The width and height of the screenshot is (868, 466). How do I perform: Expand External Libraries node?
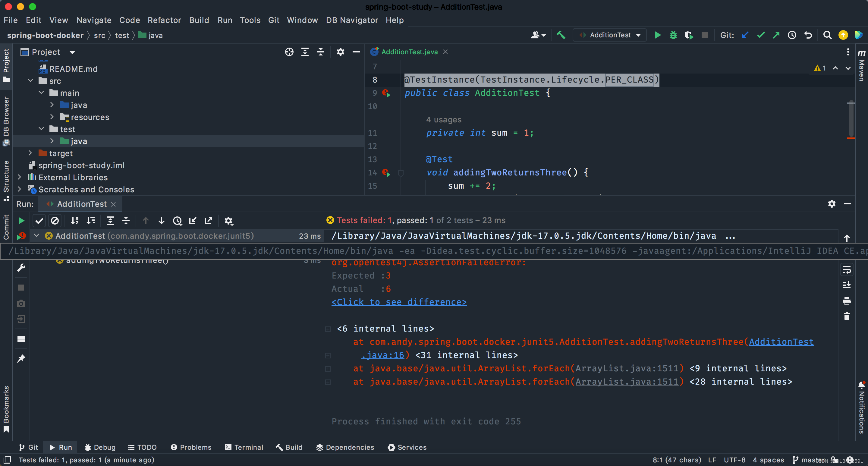(19, 177)
